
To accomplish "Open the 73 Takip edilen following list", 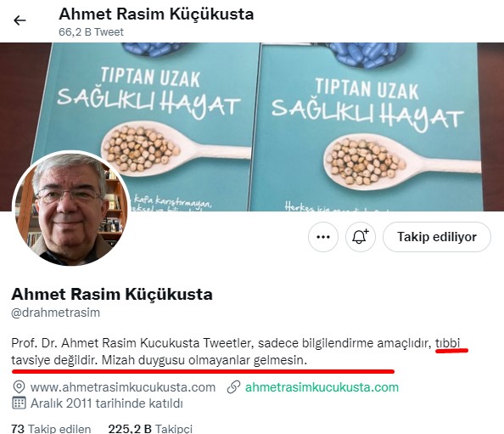I will (51, 429).
